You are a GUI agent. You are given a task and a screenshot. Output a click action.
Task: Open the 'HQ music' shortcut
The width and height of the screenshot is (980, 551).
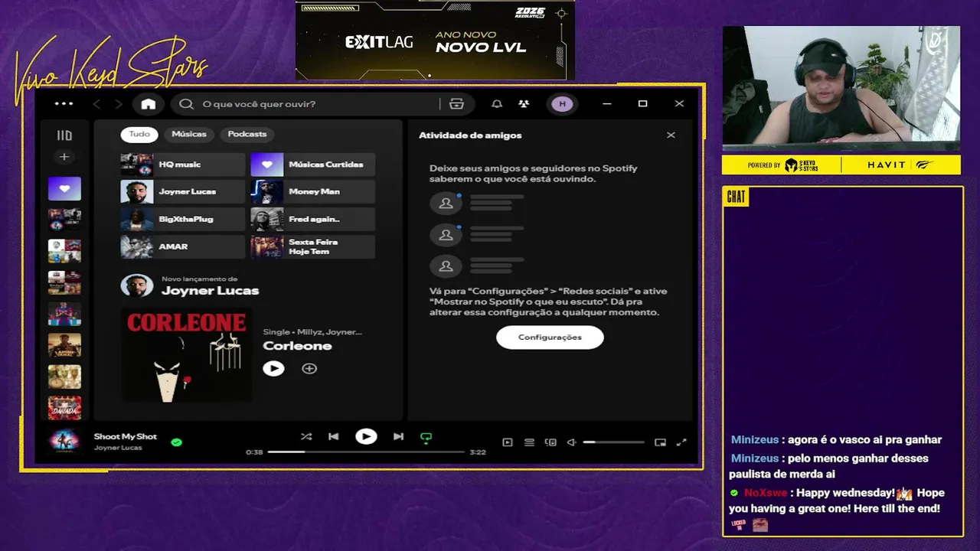pos(182,165)
